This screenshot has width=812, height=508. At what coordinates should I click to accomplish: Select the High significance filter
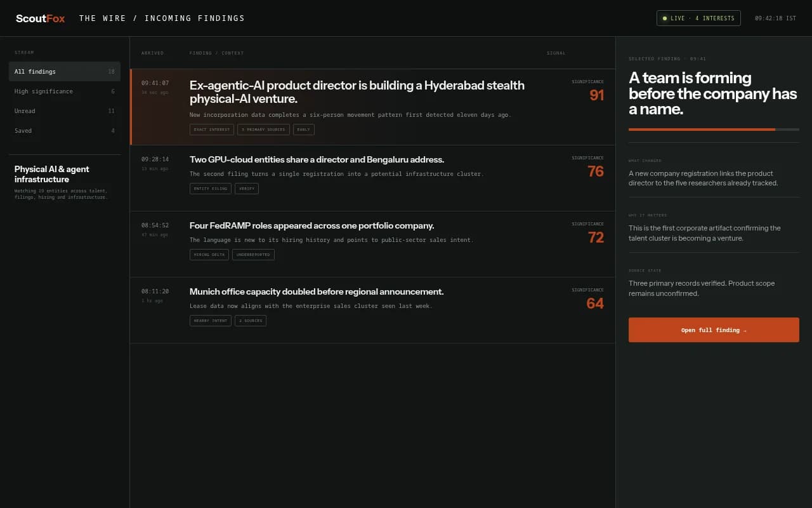[65, 91]
